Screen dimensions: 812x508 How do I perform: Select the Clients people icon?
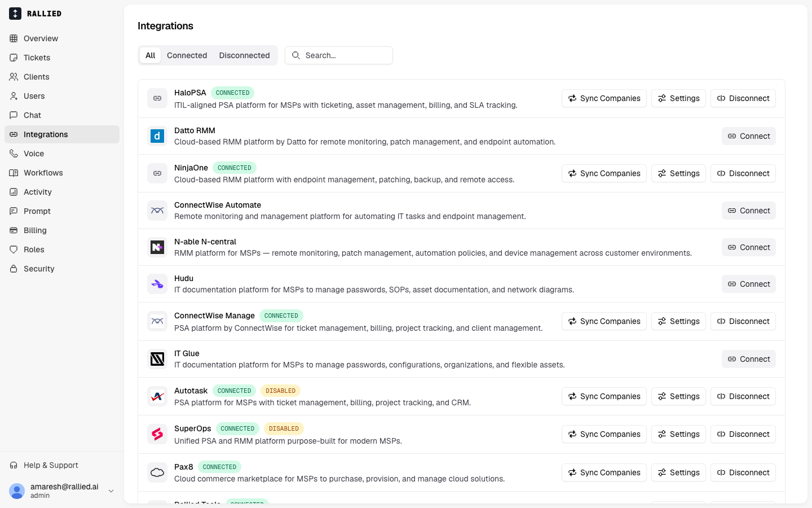[x=14, y=77]
